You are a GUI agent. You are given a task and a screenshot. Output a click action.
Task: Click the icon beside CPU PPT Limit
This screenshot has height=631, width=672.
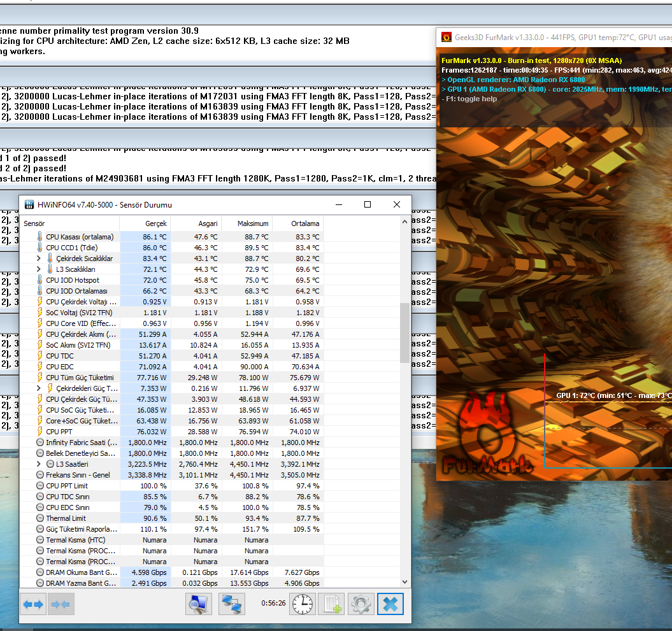pos(40,485)
